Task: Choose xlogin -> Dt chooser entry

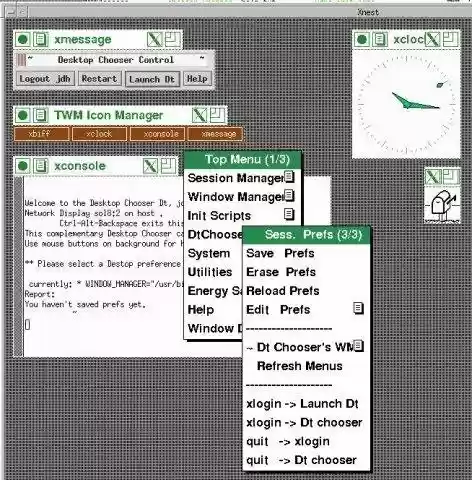Action: click(x=307, y=422)
